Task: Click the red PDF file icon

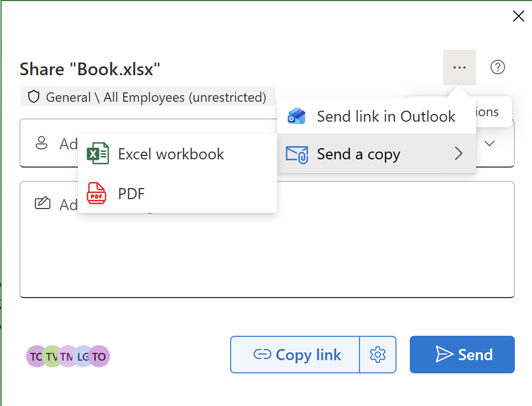Action: point(97,193)
